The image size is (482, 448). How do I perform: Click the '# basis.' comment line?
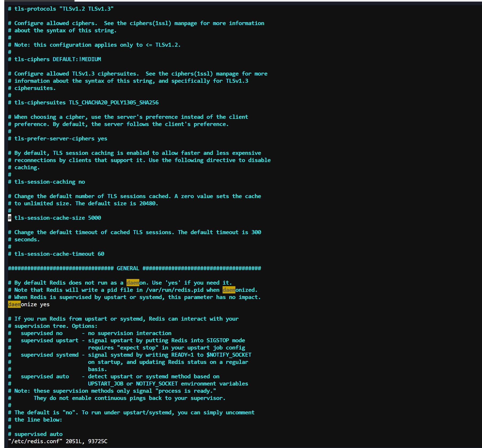(x=58, y=369)
